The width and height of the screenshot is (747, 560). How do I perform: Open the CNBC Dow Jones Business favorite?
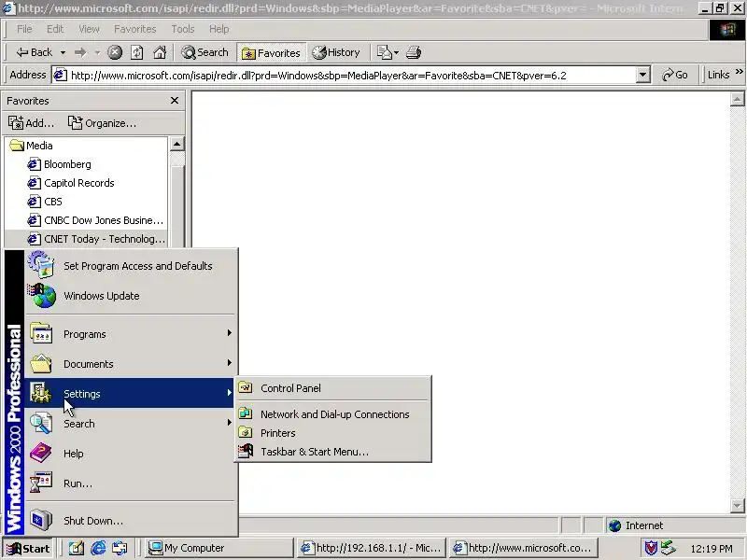[x=96, y=220]
